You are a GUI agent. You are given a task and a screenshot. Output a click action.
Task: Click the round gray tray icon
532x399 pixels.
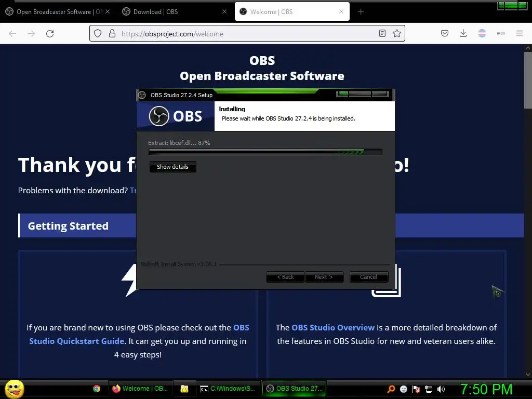(x=403, y=389)
